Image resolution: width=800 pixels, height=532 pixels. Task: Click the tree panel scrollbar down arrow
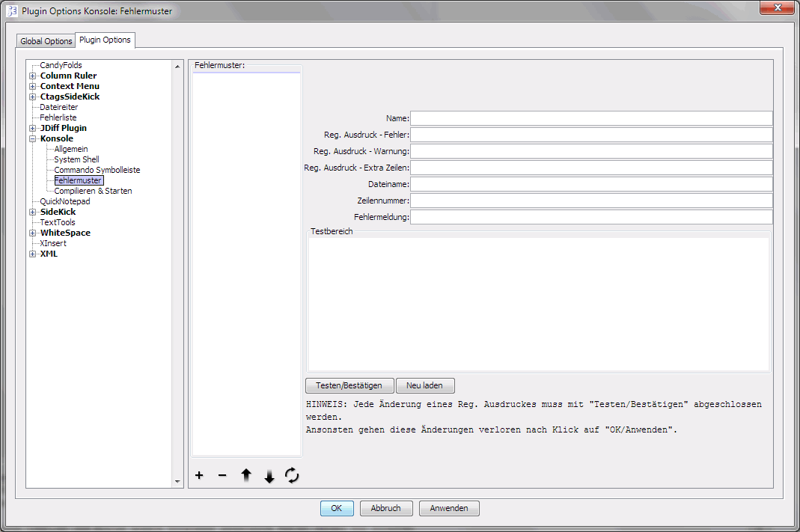(177, 482)
